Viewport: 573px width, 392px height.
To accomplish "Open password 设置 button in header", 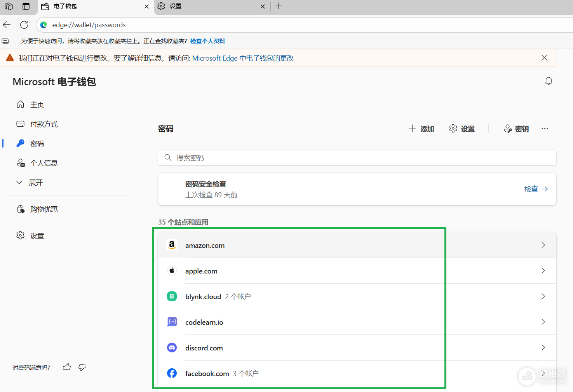I will [x=462, y=129].
